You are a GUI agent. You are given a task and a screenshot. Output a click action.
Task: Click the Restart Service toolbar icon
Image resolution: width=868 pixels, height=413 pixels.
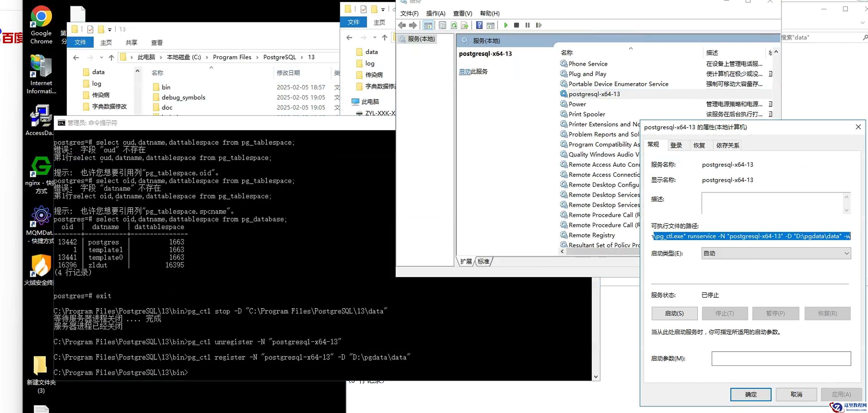coord(539,25)
